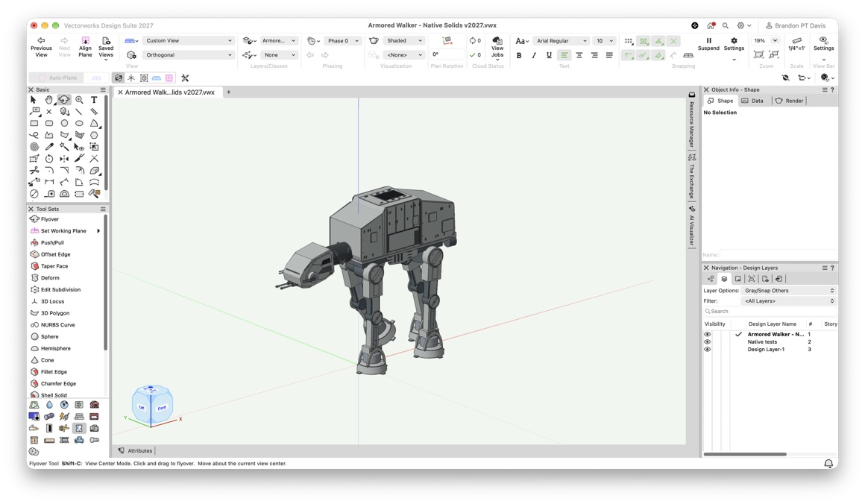Viewport: 865px width, 504px height.
Task: Suspend snapping with the Suspend button
Action: 708,44
